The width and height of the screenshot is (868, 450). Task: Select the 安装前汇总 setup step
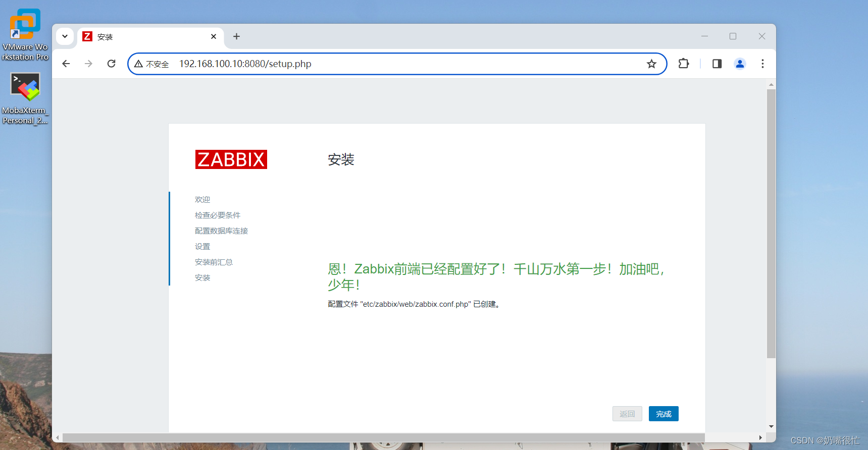[214, 262]
